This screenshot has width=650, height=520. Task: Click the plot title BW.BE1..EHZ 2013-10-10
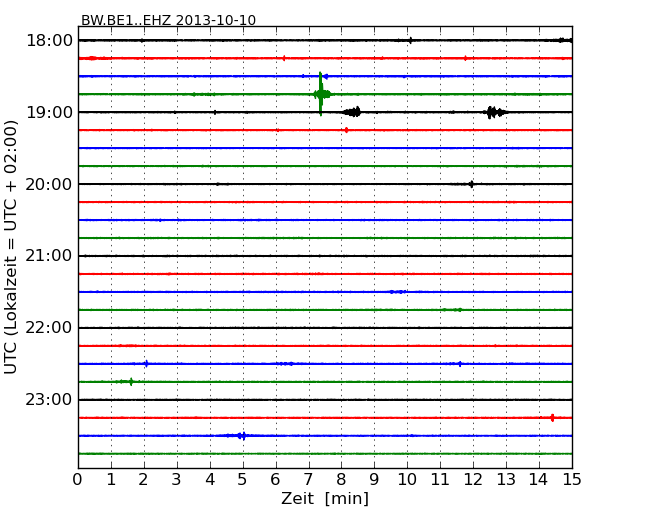[168, 20]
